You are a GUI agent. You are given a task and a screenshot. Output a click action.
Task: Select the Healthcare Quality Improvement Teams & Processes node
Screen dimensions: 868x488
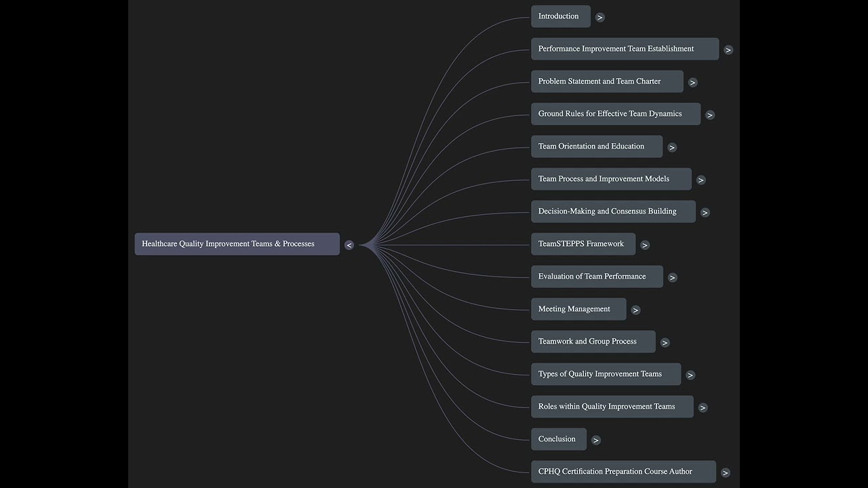click(237, 244)
